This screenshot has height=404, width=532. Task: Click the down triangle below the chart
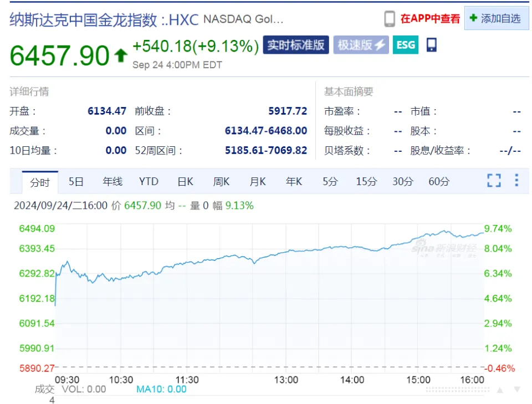516,390
